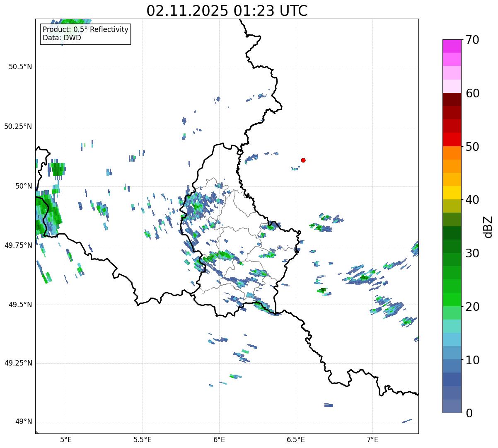
Task: Click the dark maroon colorbar swatch just below 60
Action: (x=452, y=99)
